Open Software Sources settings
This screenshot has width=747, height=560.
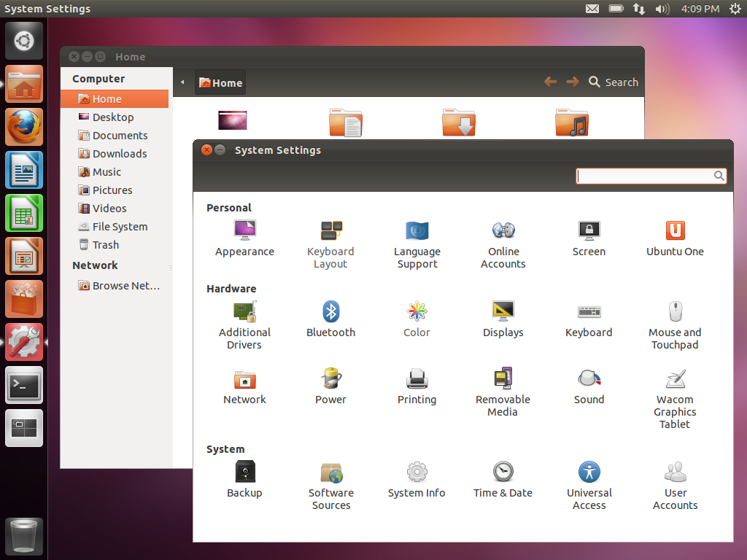click(x=330, y=486)
